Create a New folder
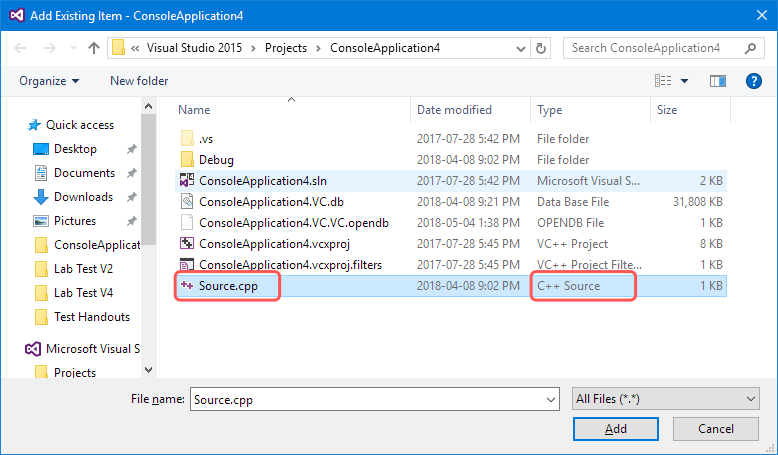 [139, 81]
